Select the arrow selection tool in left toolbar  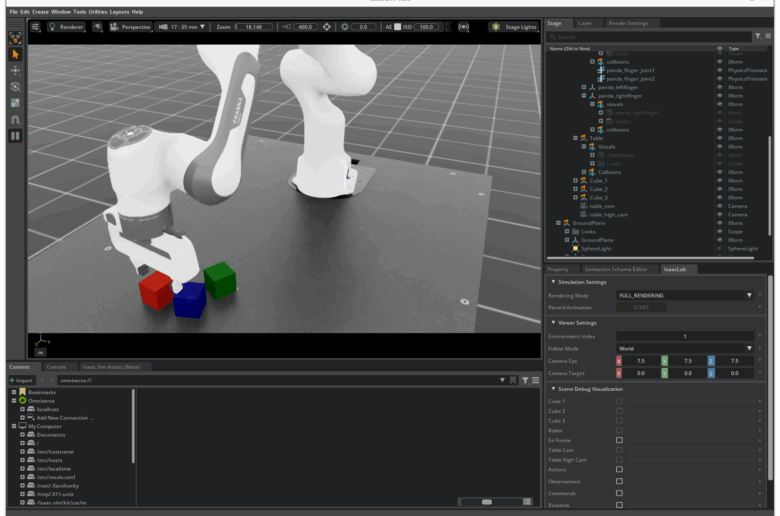point(15,54)
